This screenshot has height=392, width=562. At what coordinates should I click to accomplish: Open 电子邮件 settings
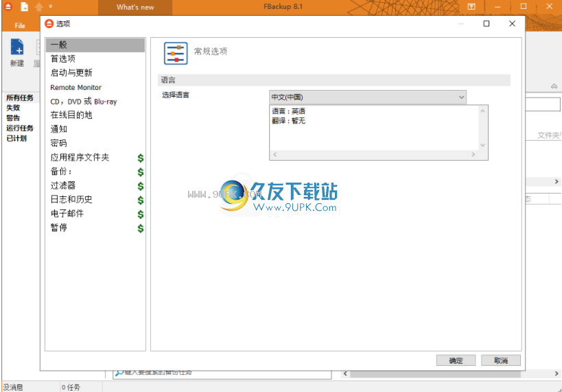67,214
